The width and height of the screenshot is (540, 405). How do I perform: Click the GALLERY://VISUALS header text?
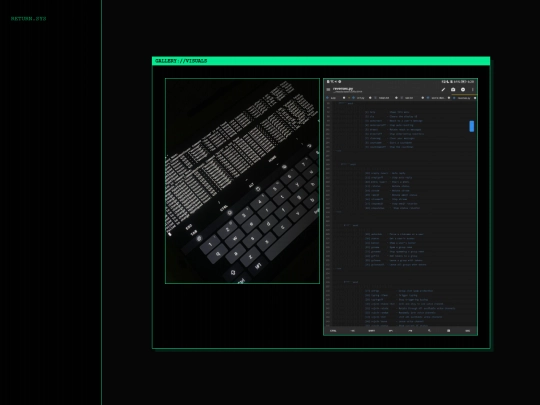click(x=181, y=61)
